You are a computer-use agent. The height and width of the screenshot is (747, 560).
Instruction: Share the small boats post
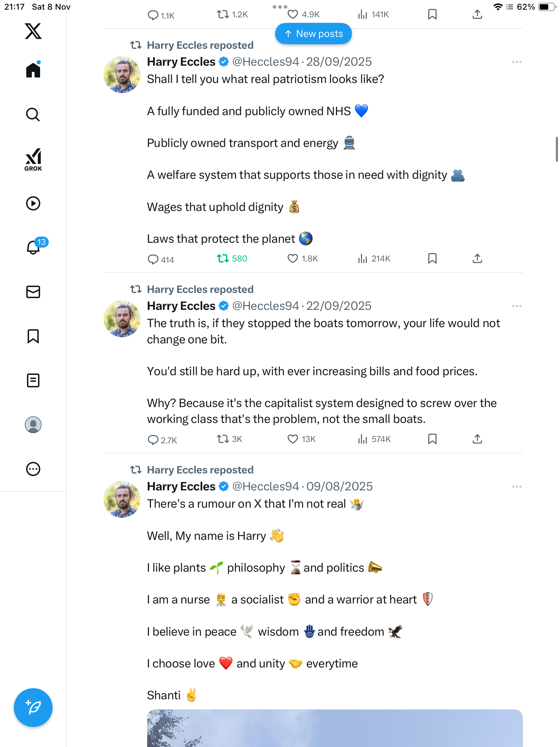(477, 439)
